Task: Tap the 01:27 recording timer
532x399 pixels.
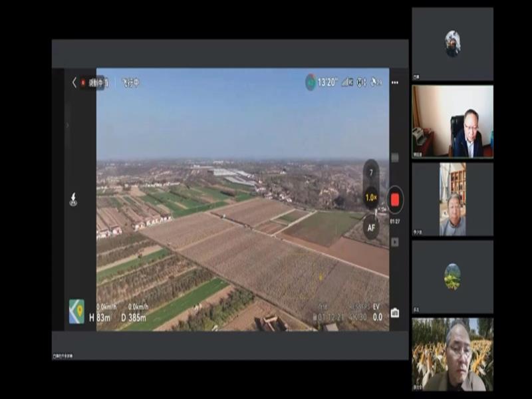Action: 395,221
